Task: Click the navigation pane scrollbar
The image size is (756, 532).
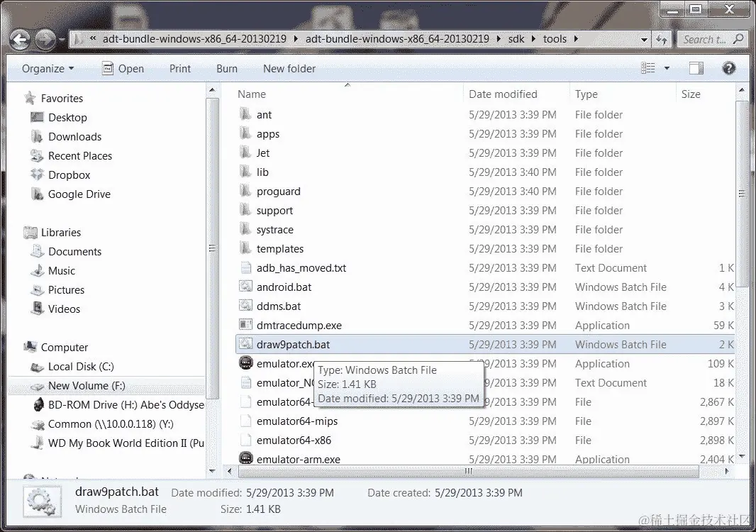Action: coord(211,248)
